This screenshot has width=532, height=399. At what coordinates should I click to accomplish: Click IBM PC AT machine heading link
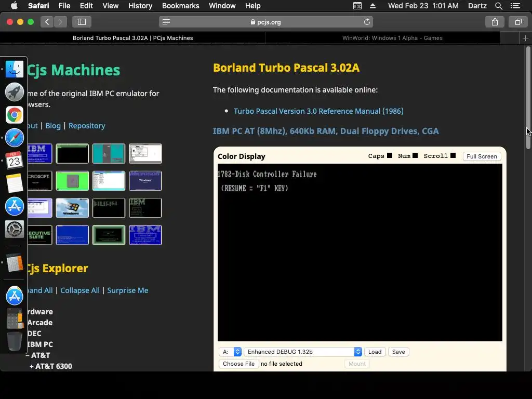[x=326, y=131]
